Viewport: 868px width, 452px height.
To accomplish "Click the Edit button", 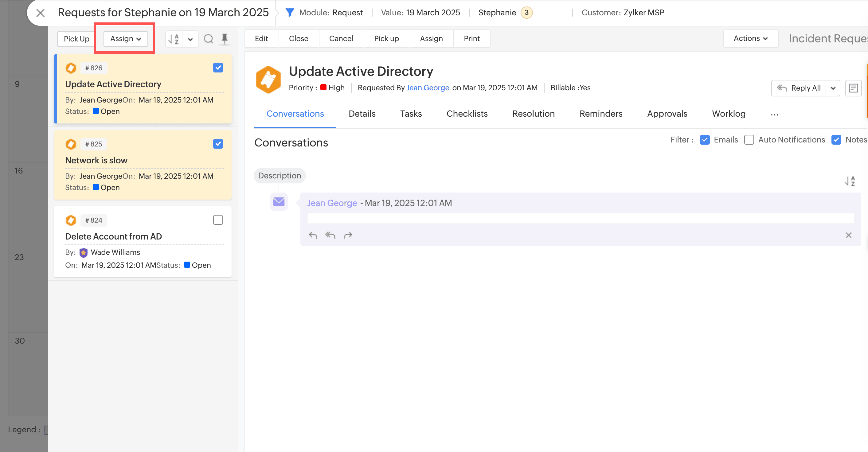I will (x=261, y=38).
